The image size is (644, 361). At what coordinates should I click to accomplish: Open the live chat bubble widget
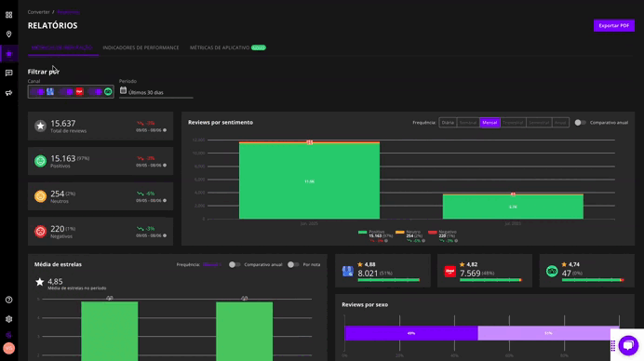tap(628, 344)
